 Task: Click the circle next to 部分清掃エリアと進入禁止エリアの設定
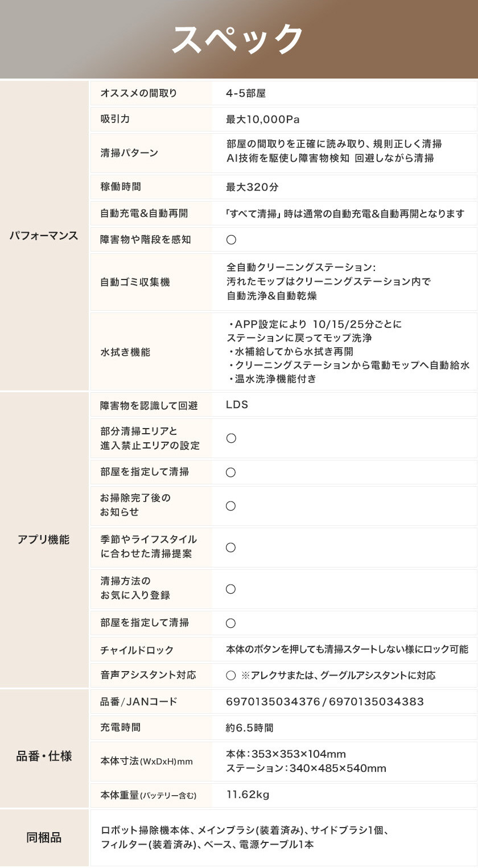[x=231, y=438]
